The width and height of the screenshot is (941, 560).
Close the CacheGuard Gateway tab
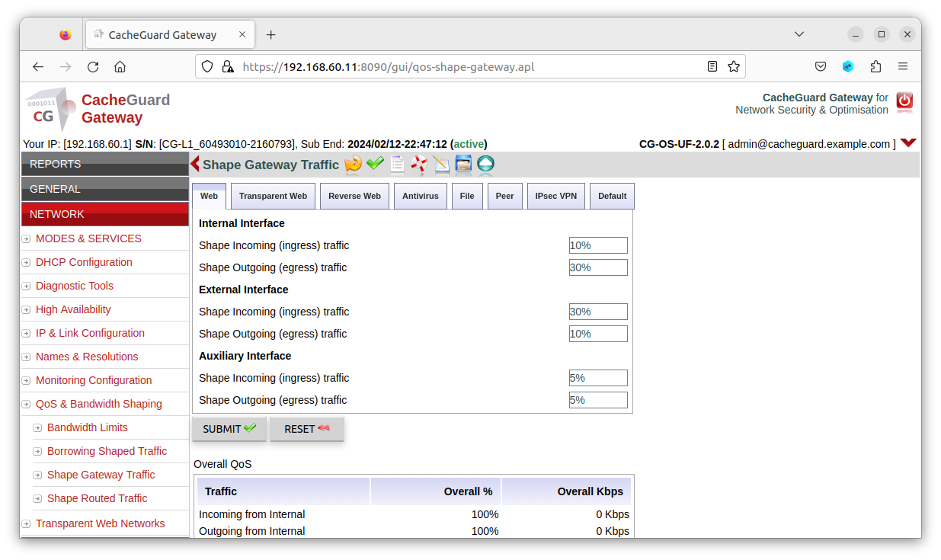coord(242,34)
